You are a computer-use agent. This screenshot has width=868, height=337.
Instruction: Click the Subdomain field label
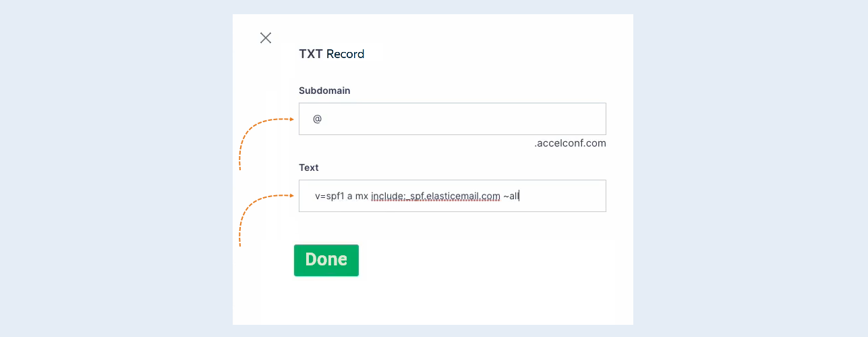point(324,90)
